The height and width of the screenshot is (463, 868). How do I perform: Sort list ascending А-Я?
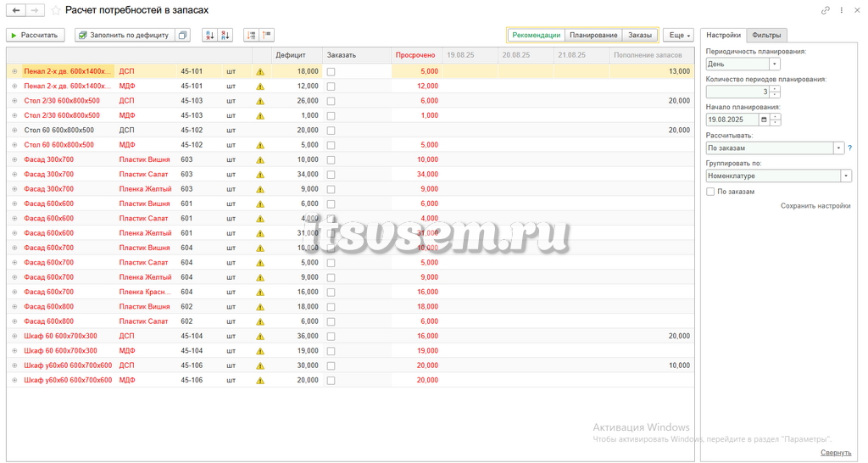pos(210,35)
